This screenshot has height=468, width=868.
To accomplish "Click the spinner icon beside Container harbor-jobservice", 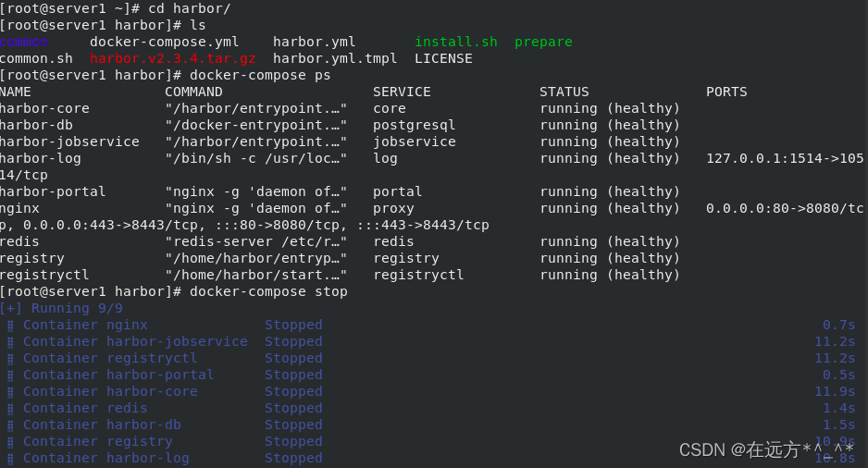I will coord(10,342).
